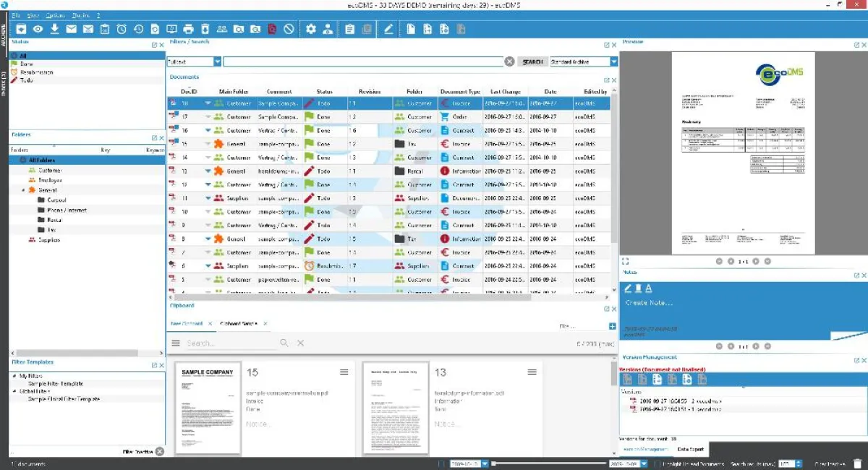Click the pen icon in the Notes panel
Viewport: 868px width, 470px height.
(x=628, y=288)
